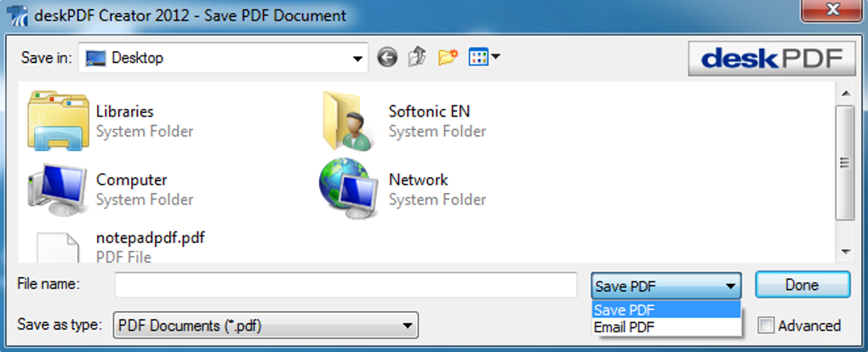
Task: Select the Computer icon
Action: point(58,190)
